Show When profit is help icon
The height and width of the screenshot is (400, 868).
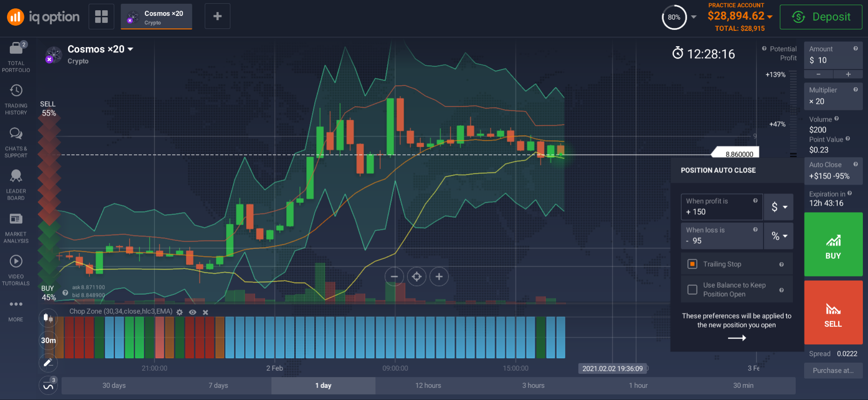[x=755, y=200]
